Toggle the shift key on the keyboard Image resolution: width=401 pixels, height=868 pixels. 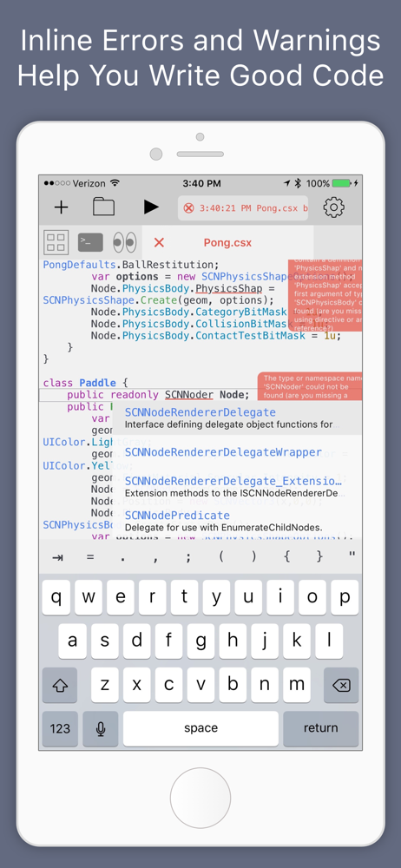[60, 685]
